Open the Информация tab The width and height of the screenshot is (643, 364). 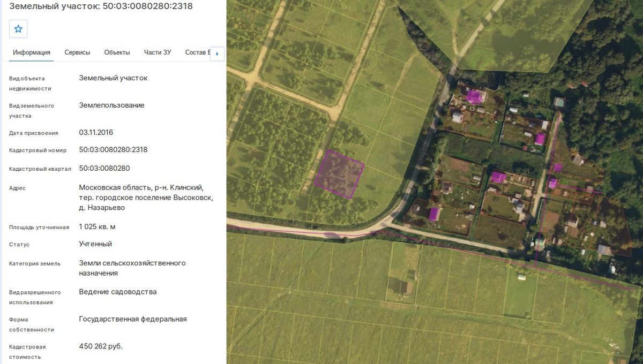click(x=32, y=52)
